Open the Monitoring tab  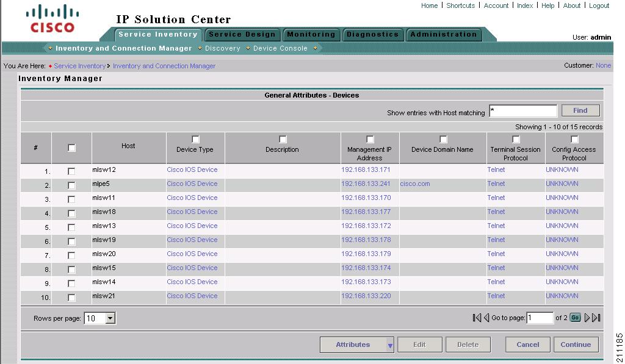coord(311,34)
